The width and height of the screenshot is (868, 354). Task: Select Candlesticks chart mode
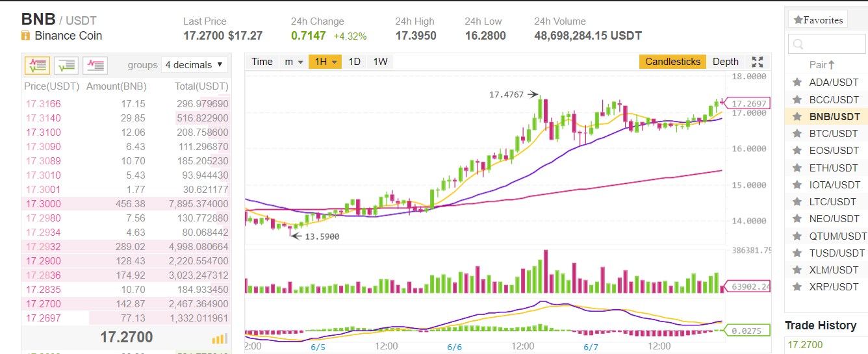(x=672, y=62)
